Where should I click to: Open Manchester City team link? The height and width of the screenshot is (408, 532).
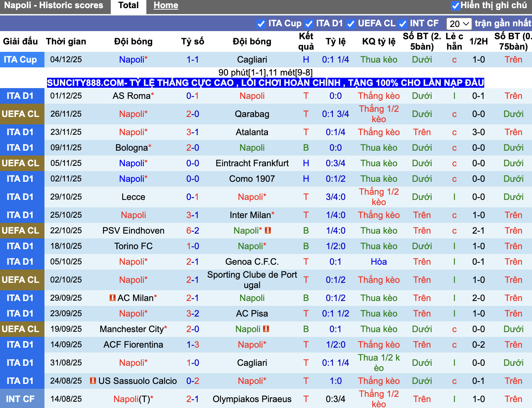pyautogui.click(x=132, y=329)
